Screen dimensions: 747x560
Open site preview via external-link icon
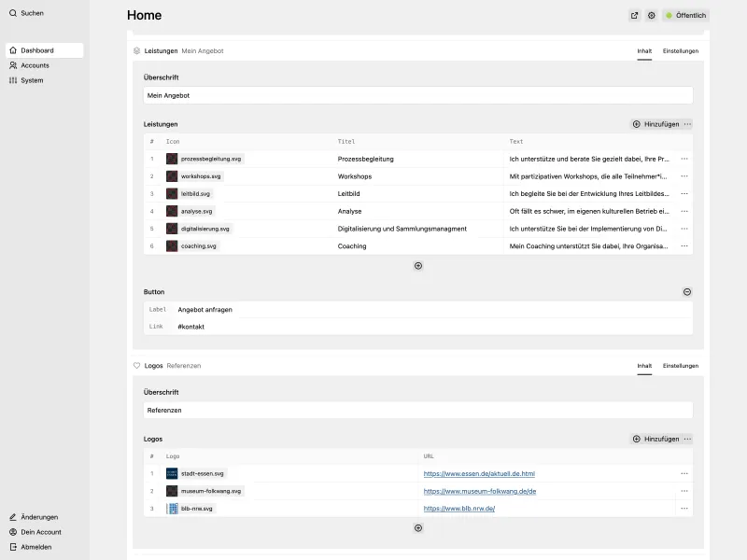(x=633, y=15)
